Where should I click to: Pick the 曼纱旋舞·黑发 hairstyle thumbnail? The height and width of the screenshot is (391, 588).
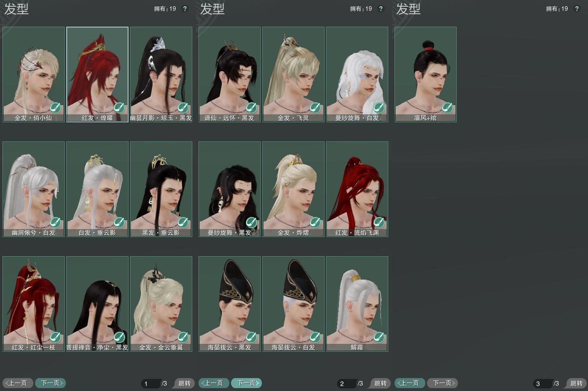[x=229, y=189]
